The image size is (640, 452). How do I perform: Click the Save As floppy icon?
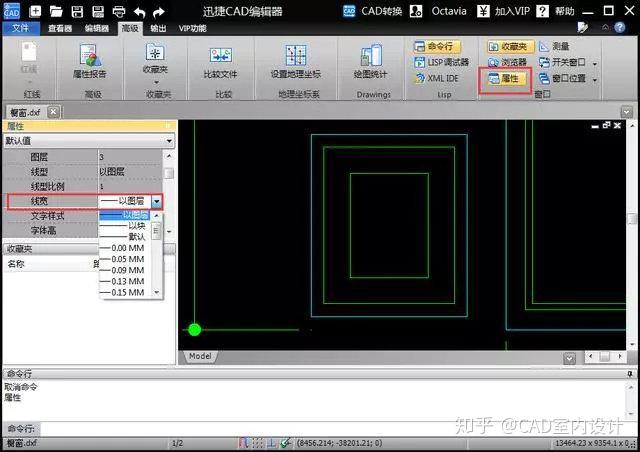(x=98, y=11)
